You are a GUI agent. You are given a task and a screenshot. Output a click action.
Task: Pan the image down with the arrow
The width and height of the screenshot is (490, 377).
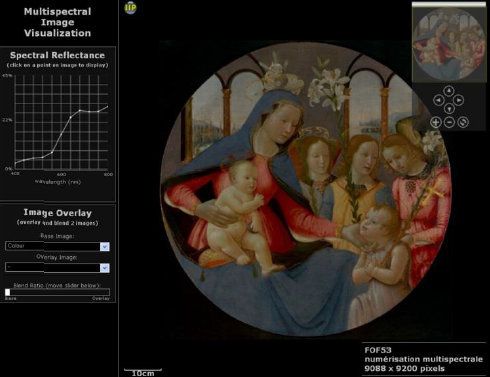tap(449, 109)
